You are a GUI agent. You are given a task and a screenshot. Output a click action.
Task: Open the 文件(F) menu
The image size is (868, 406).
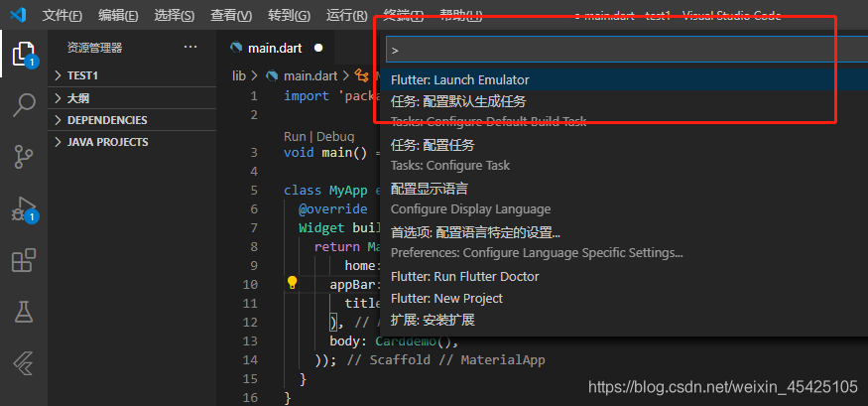pos(62,16)
